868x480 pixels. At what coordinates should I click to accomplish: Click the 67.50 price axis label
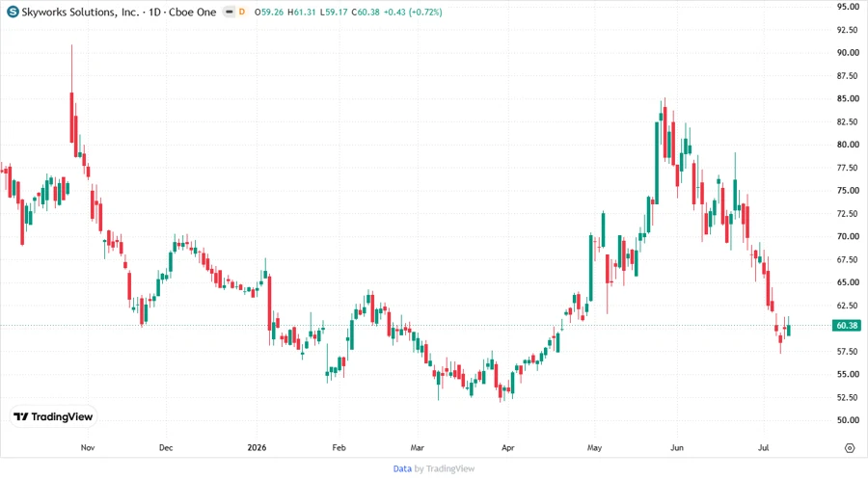[848, 259]
